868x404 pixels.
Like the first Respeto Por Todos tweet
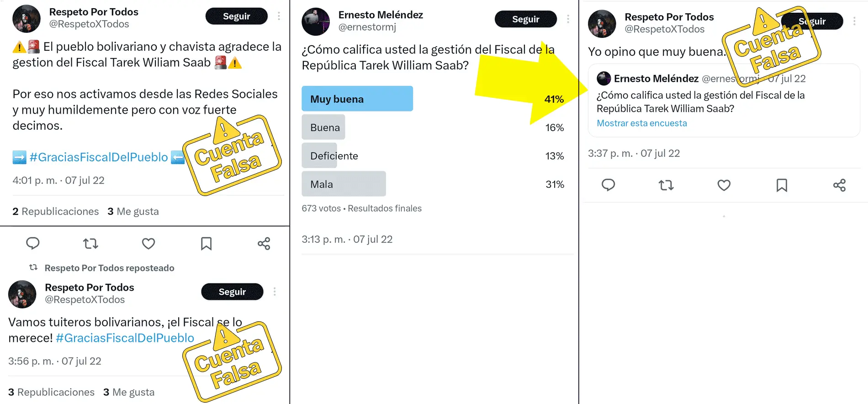point(148,244)
